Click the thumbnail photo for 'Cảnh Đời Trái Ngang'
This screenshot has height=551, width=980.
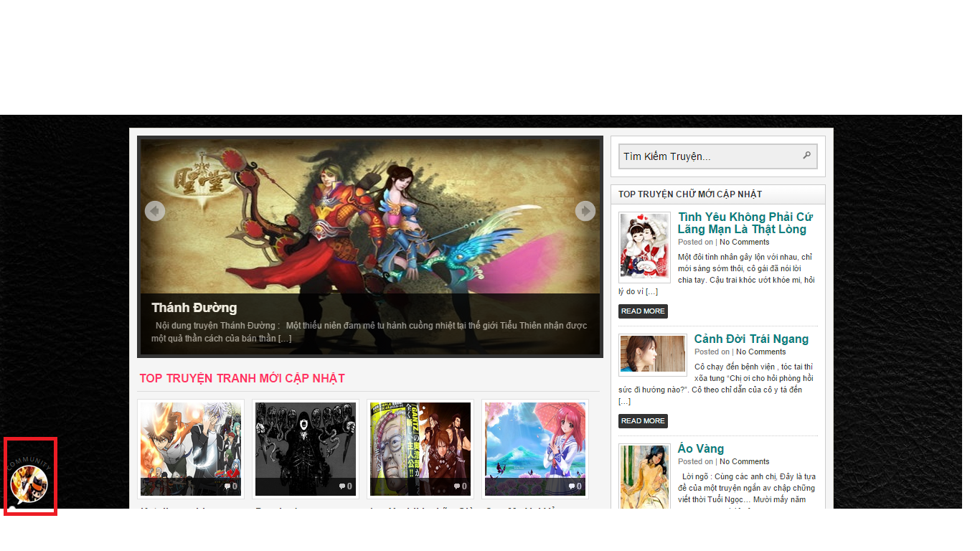tap(653, 354)
